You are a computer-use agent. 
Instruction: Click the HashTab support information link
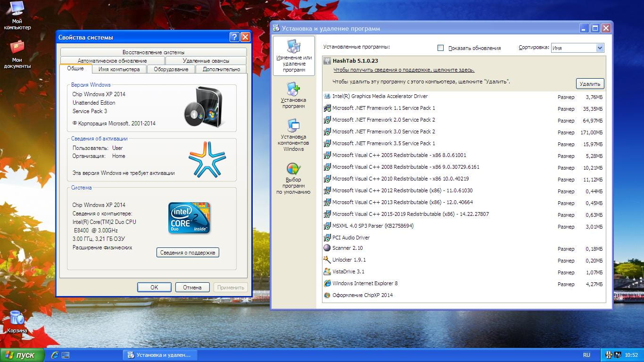point(404,70)
